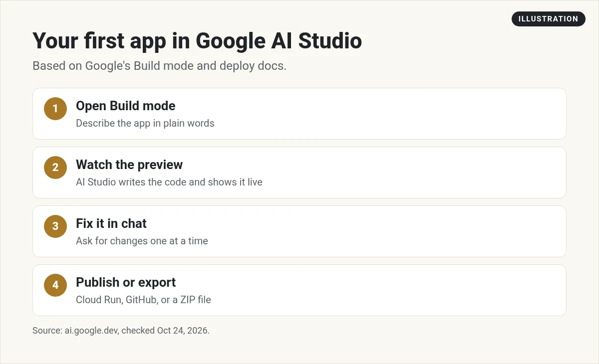The width and height of the screenshot is (599, 364).
Task: Click the 'Fix it in chat' title
Action: pyautogui.click(x=111, y=223)
